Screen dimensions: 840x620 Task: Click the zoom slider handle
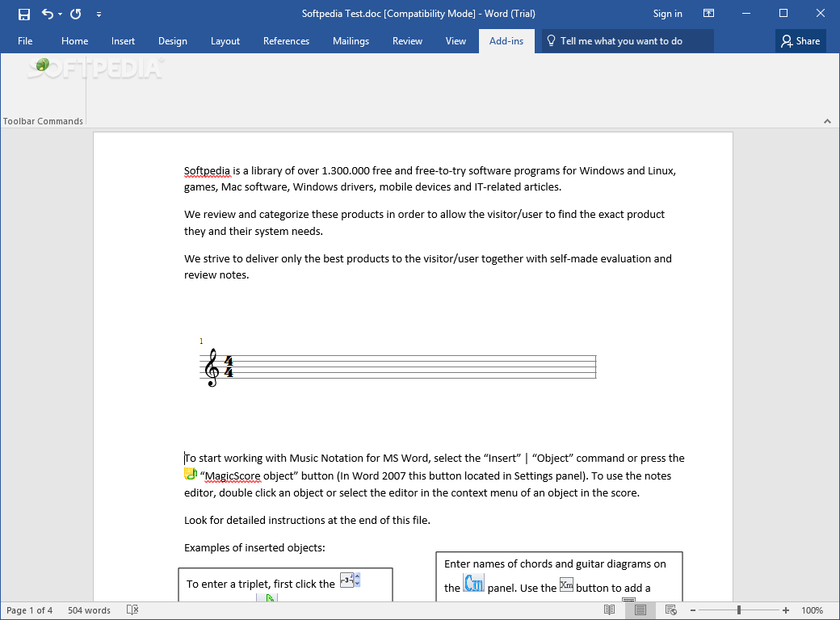(739, 610)
